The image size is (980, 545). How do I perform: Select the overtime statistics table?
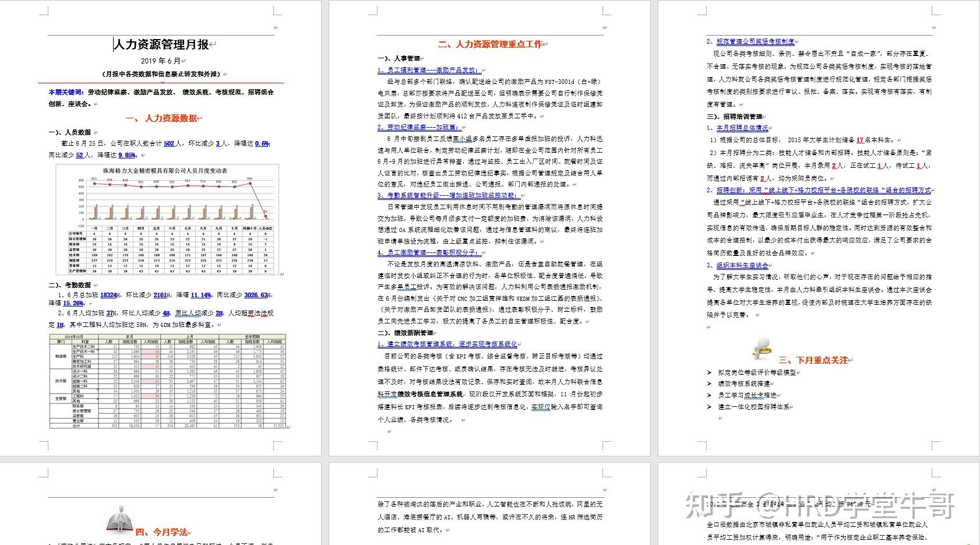coord(168,382)
